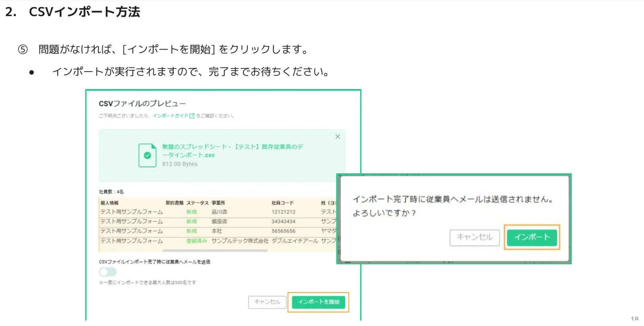Click the 812.00 Bytes file size text
Viewport: 644px width, 326px height.
tap(180, 164)
